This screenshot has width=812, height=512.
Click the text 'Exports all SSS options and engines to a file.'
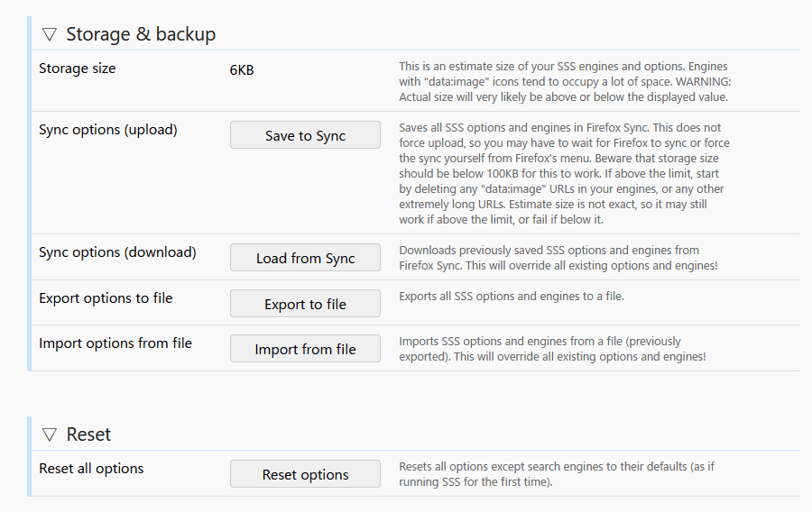(x=512, y=297)
